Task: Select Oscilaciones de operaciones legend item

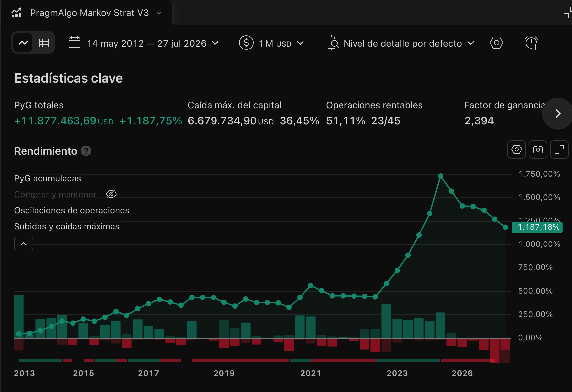Action: pyautogui.click(x=71, y=210)
